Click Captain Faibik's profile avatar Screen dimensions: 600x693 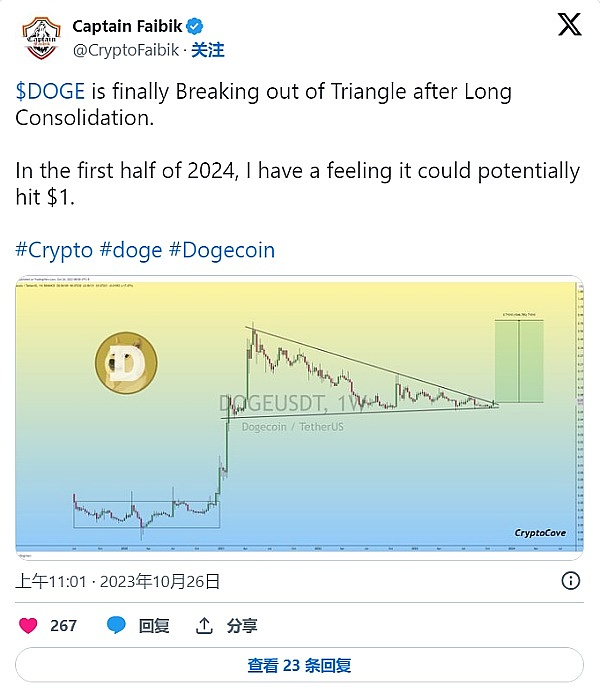point(38,36)
